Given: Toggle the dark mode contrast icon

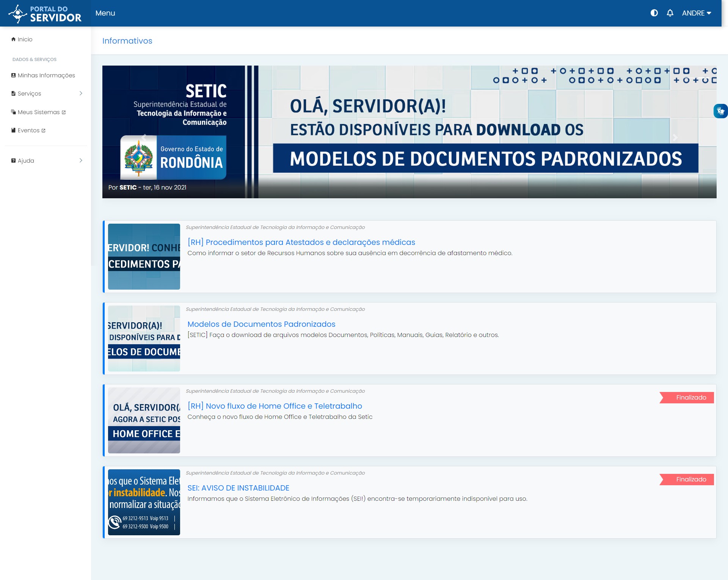Looking at the screenshot, I should (x=654, y=13).
